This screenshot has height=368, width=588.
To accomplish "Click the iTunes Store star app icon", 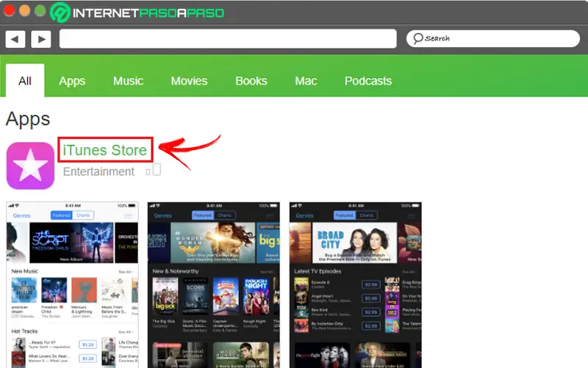I will point(30,166).
